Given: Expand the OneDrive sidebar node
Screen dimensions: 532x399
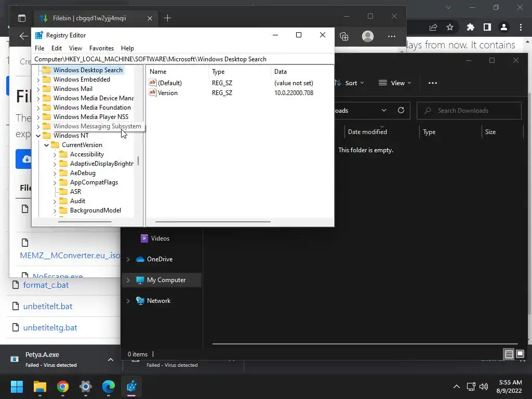Looking at the screenshot, I should (x=128, y=259).
